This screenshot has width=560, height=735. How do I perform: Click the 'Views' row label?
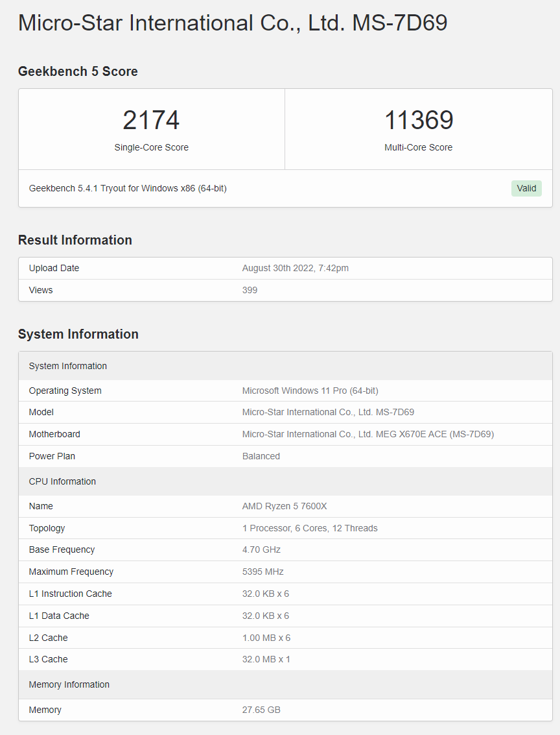coord(41,290)
